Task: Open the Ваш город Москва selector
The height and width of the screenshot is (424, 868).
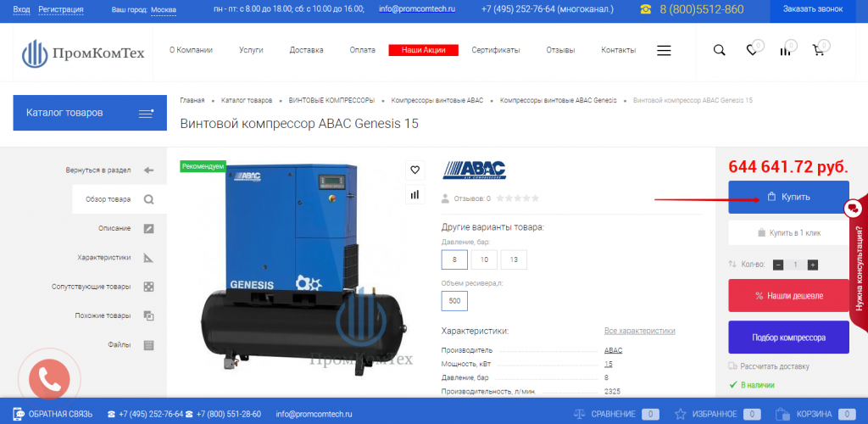Action: [x=164, y=9]
